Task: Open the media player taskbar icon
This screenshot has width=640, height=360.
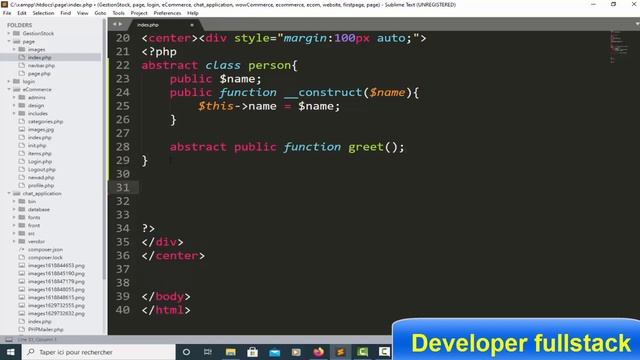Action: [x=296, y=352]
